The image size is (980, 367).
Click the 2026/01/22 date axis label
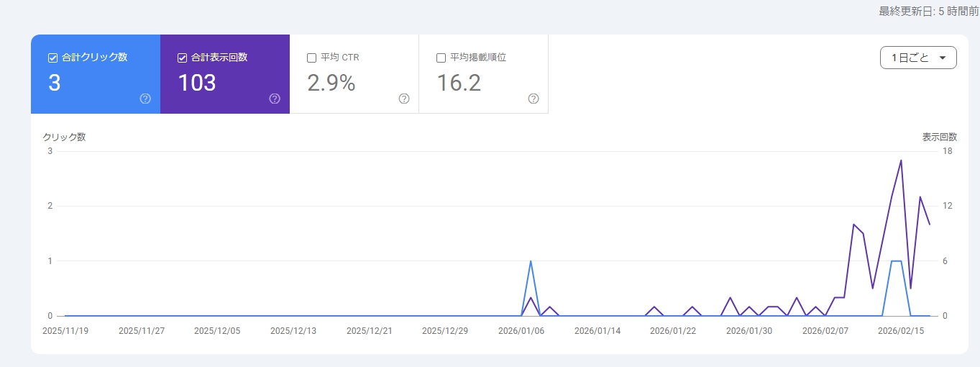point(673,331)
